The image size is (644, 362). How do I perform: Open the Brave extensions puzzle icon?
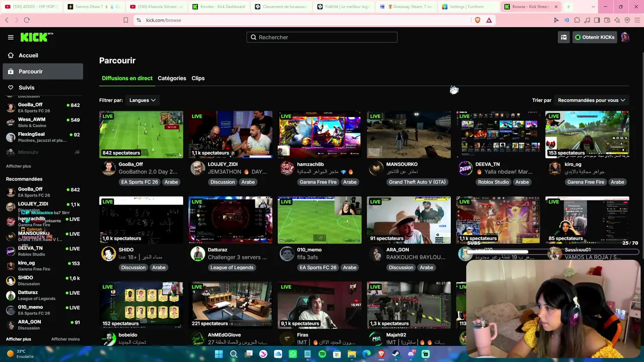pos(577,20)
